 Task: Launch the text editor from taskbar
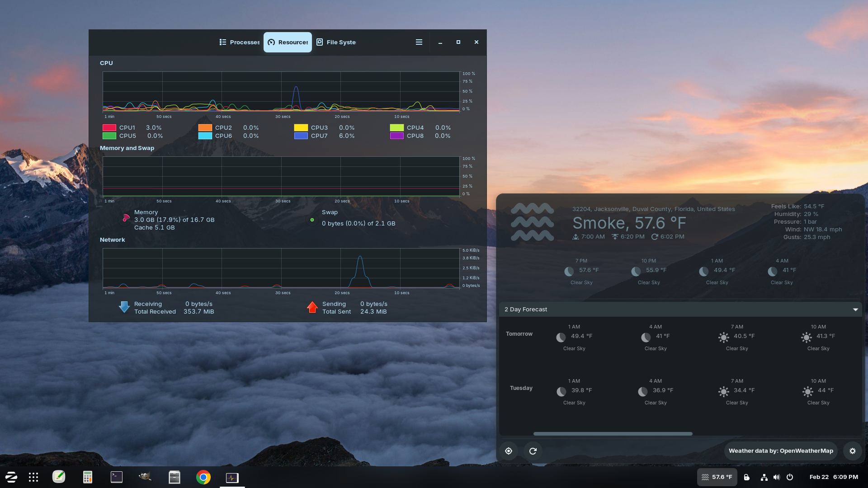(59, 477)
